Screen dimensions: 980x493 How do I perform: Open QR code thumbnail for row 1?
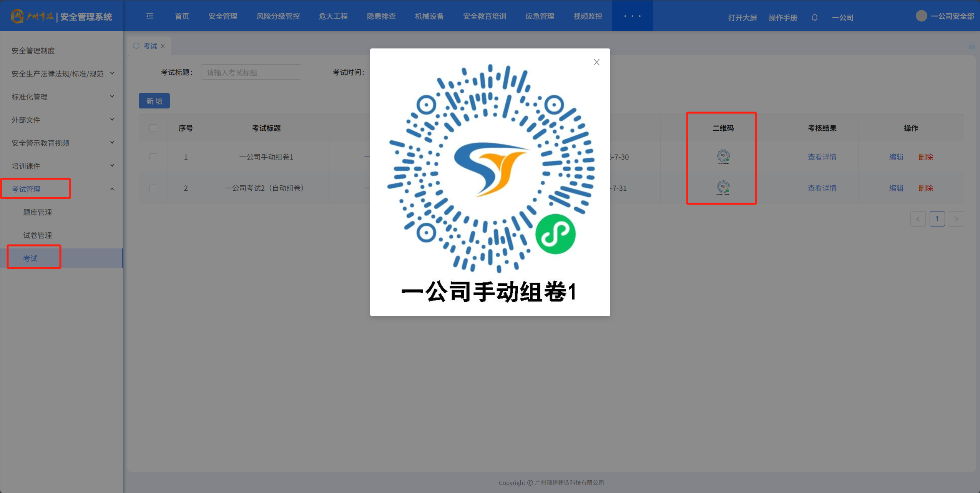[723, 157]
